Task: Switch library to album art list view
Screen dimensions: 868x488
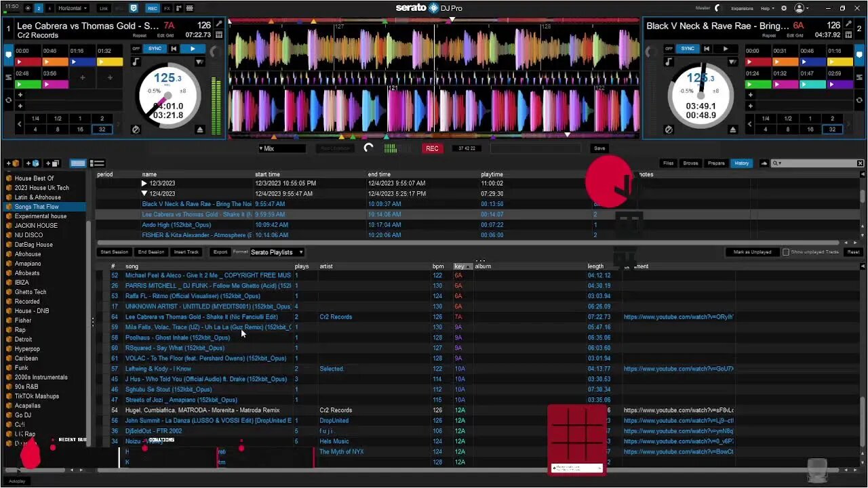Action: (x=97, y=163)
